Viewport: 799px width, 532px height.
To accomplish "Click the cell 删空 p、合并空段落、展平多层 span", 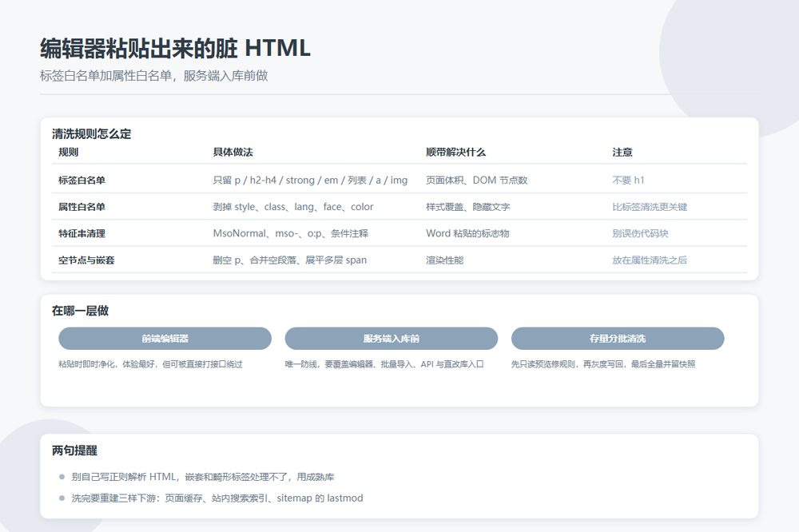I will (290, 260).
